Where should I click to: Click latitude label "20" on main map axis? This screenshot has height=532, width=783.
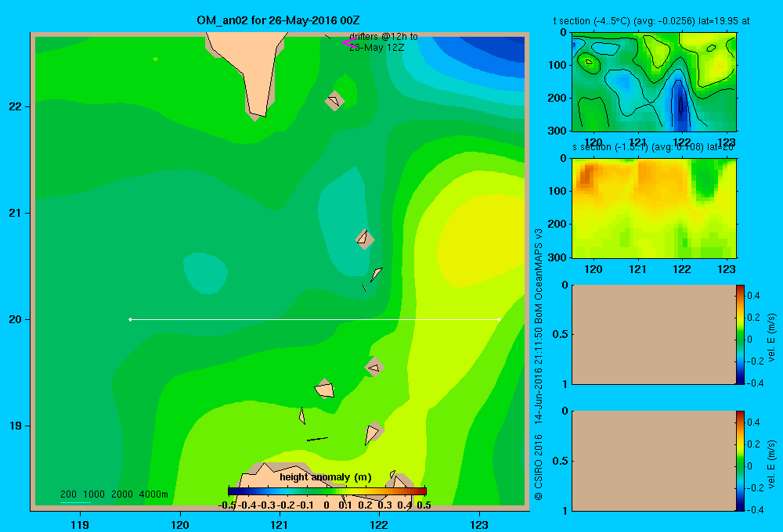coord(15,319)
